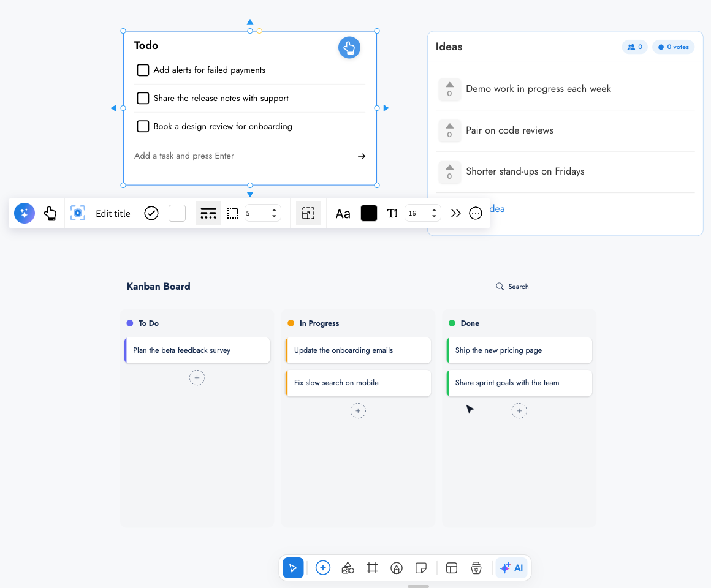Open the widgets bucket icon in bottom toolbar
Viewport: 711px width, 588px height.
pyautogui.click(x=476, y=568)
